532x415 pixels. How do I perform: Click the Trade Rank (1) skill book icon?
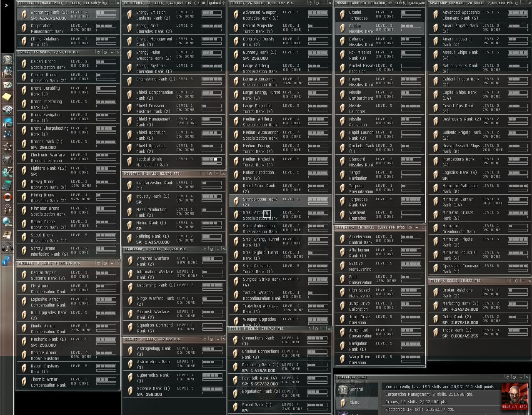click(436, 333)
